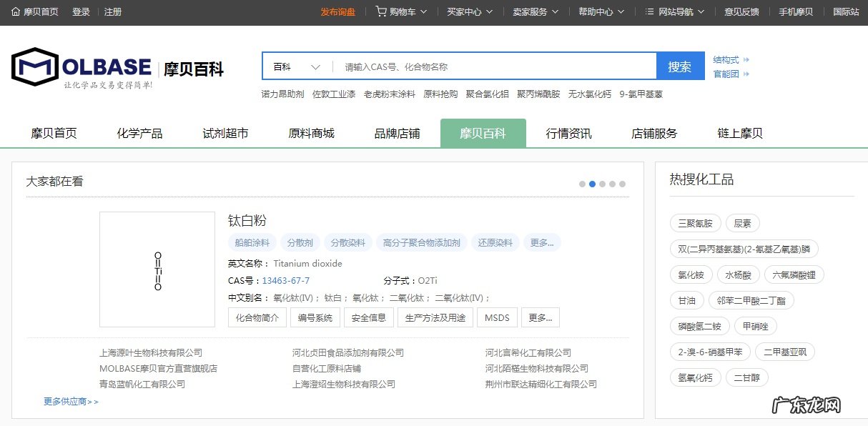Switch to the 原料商城 tab
868x426 pixels.
click(310, 133)
